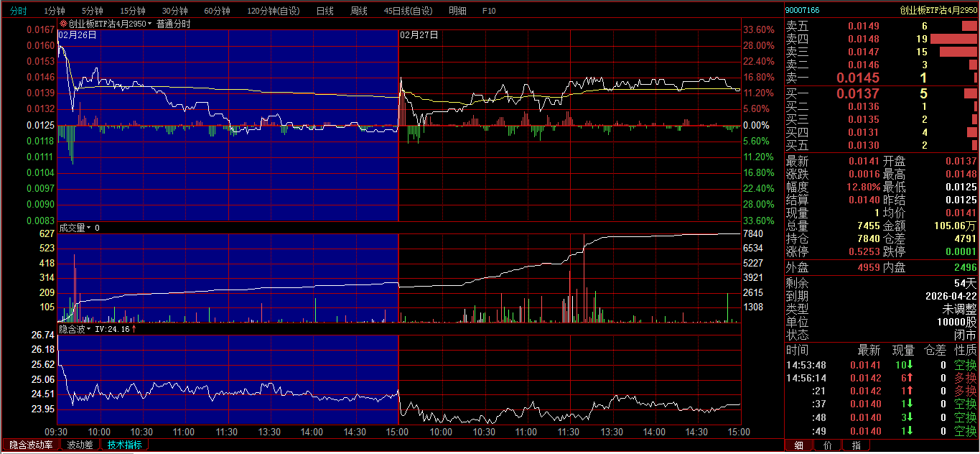Open the F10 information page
The image size is (980, 454).
point(489,11)
